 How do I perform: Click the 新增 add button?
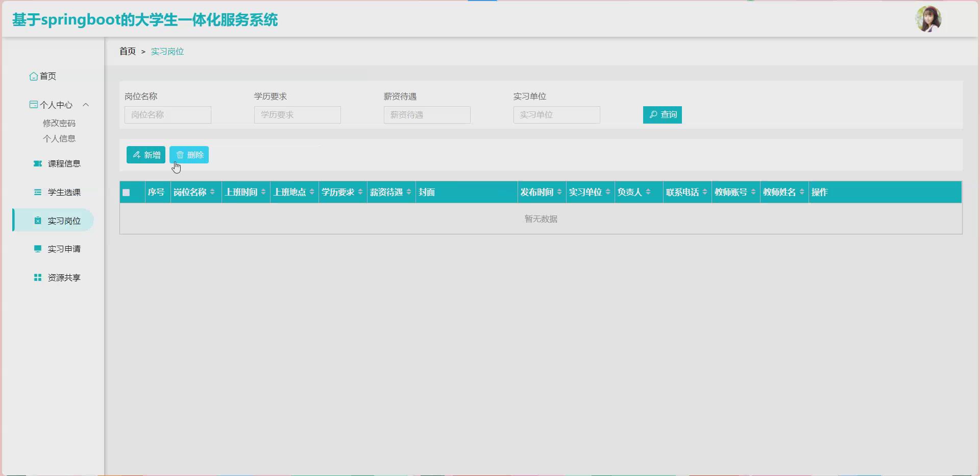[x=146, y=155]
